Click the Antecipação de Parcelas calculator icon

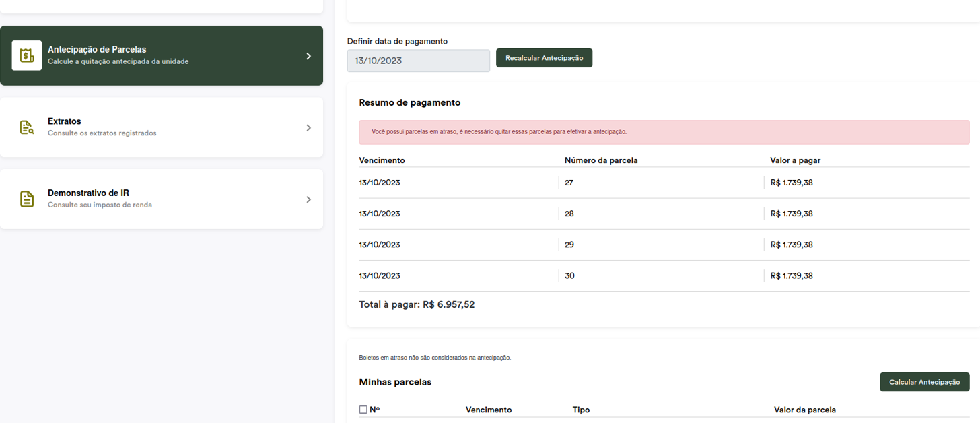pos(27,55)
